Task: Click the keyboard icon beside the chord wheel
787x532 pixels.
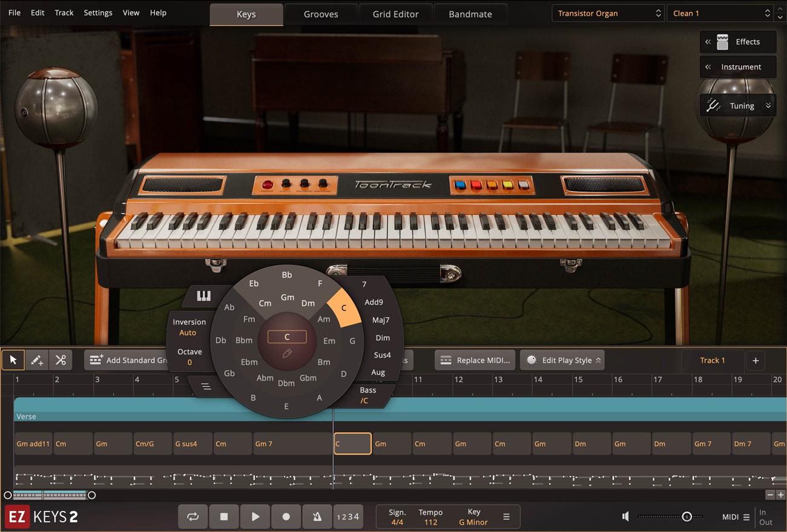Action: tap(203, 295)
